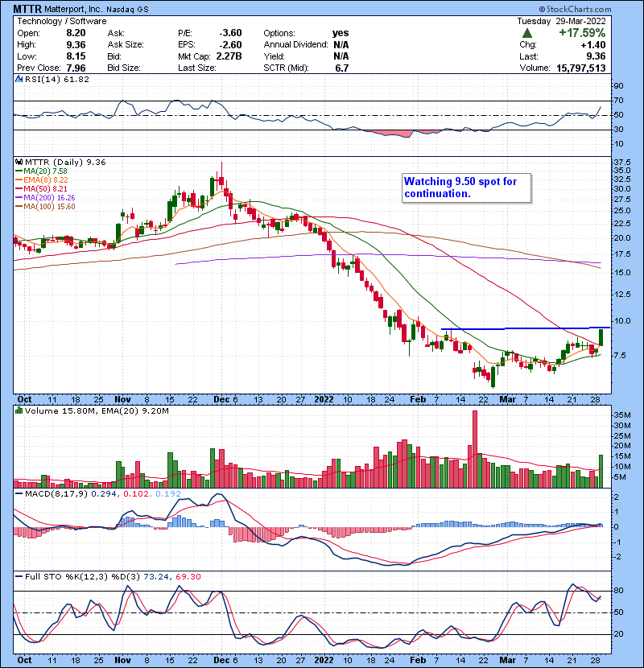Click the green up-triangle change indicator
644x668 pixels.
pyautogui.click(x=526, y=33)
